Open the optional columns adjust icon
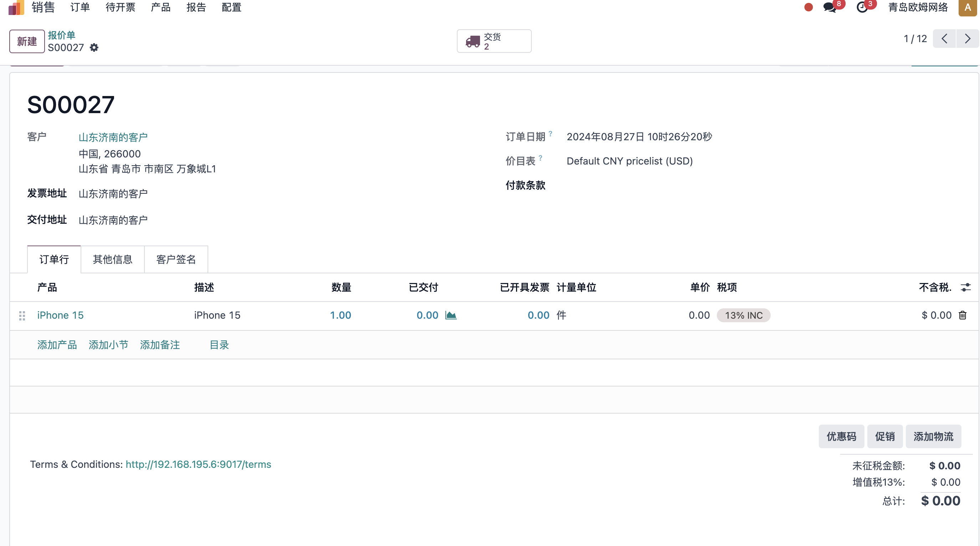Image resolution: width=980 pixels, height=546 pixels. (x=965, y=288)
